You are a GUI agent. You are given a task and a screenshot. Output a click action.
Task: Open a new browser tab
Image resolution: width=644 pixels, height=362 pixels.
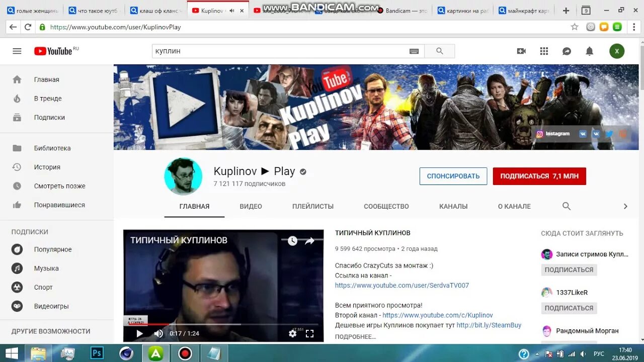(x=566, y=11)
